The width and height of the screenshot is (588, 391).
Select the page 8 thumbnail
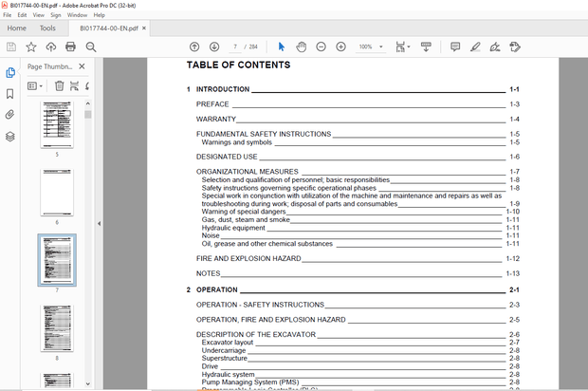tap(57, 328)
